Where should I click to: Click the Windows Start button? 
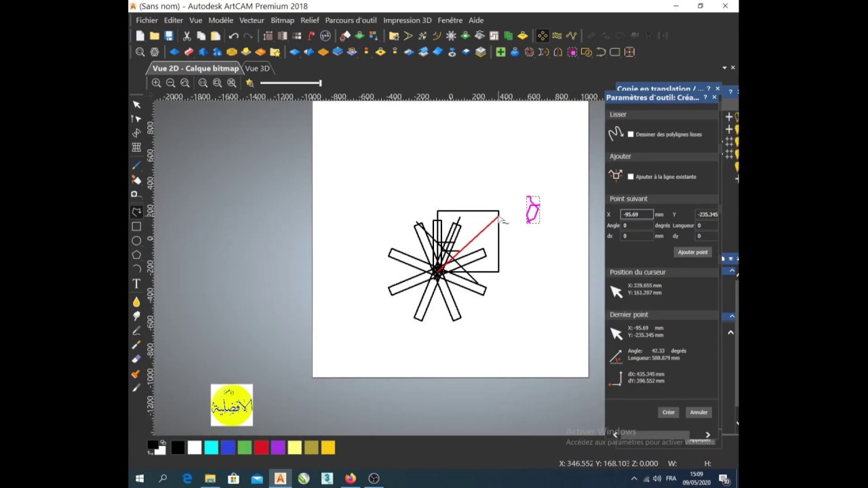tap(140, 479)
